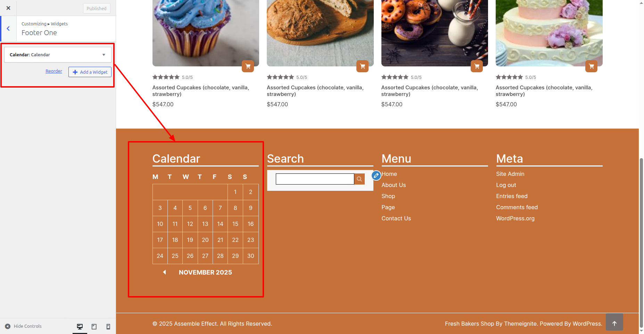
Task: Open the Contact Us footer menu link
Action: [396, 219]
